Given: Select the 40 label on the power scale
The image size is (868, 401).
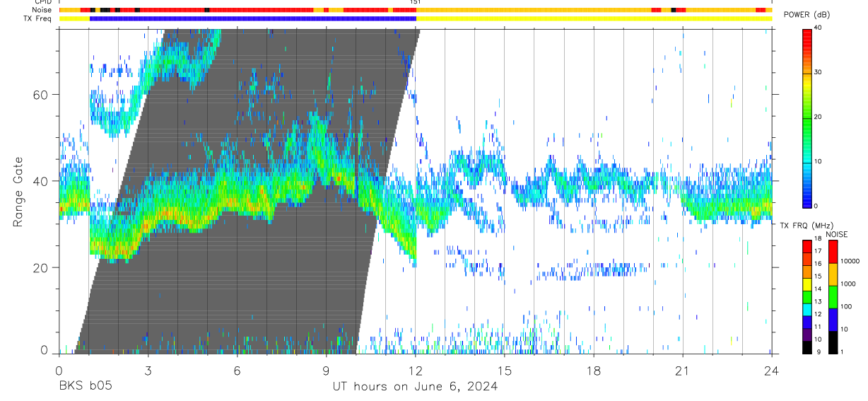Looking at the screenshot, I should tap(819, 28).
